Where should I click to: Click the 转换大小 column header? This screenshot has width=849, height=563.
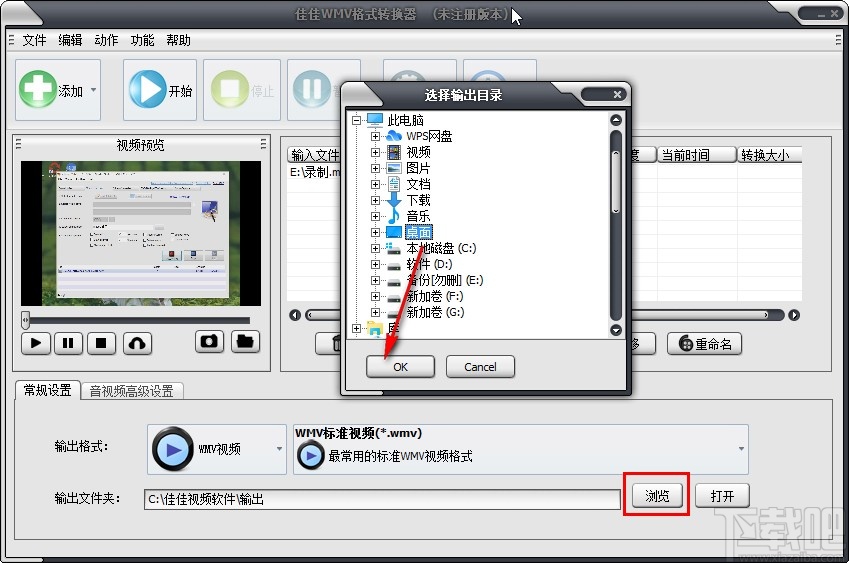pos(769,155)
